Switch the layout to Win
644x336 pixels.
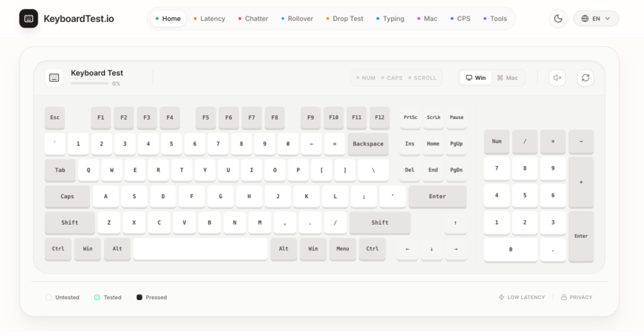[475, 78]
